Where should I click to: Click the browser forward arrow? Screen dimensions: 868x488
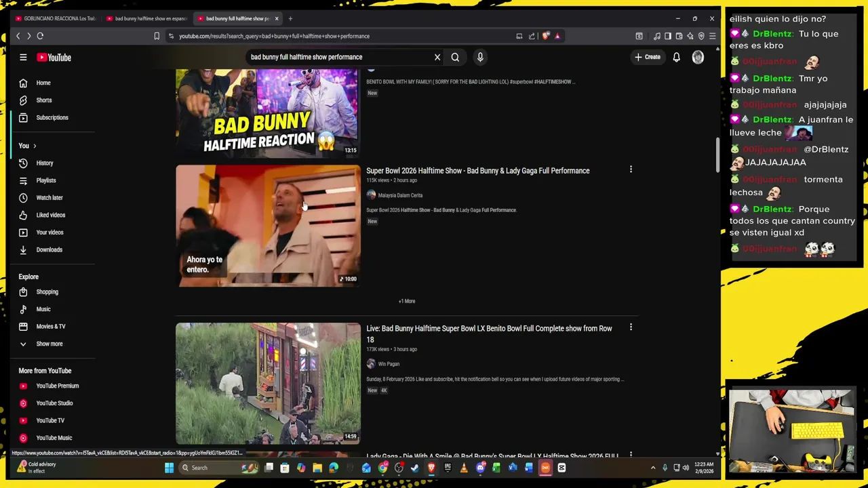pos(28,36)
